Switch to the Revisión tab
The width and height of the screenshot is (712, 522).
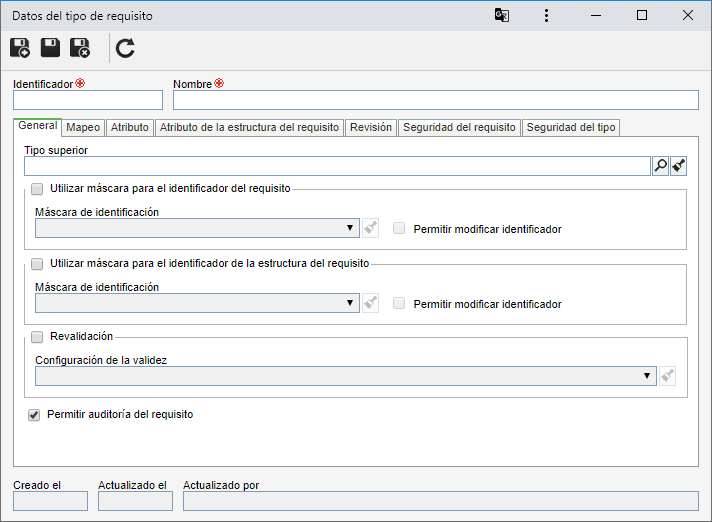coord(371,128)
